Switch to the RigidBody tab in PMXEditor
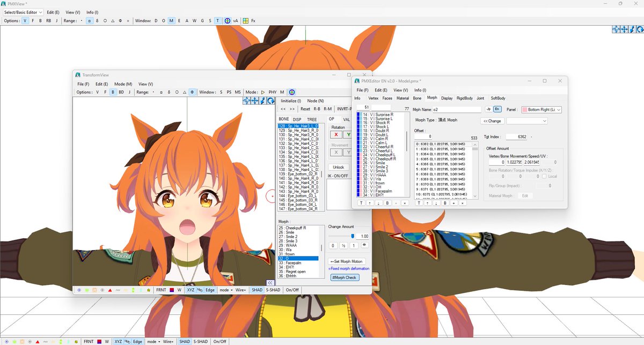The width and height of the screenshot is (644, 345). 465,98
